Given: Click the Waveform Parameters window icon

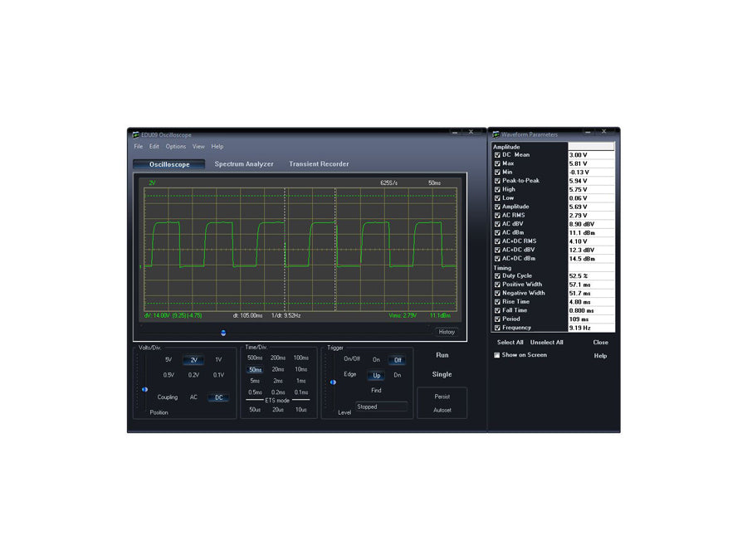Looking at the screenshot, I should (496, 134).
